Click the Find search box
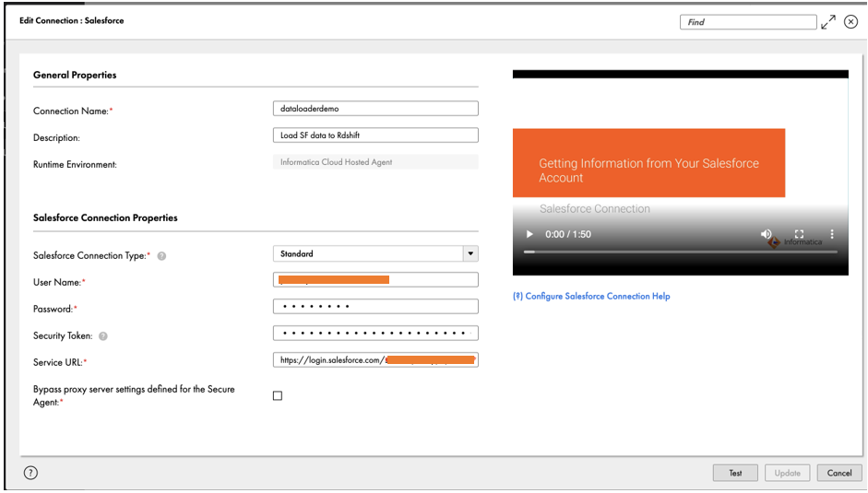 pos(748,22)
